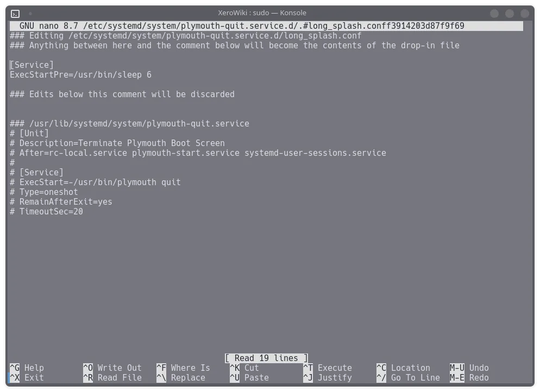
Task: Click the ^T Execute shortcut
Action: point(328,368)
